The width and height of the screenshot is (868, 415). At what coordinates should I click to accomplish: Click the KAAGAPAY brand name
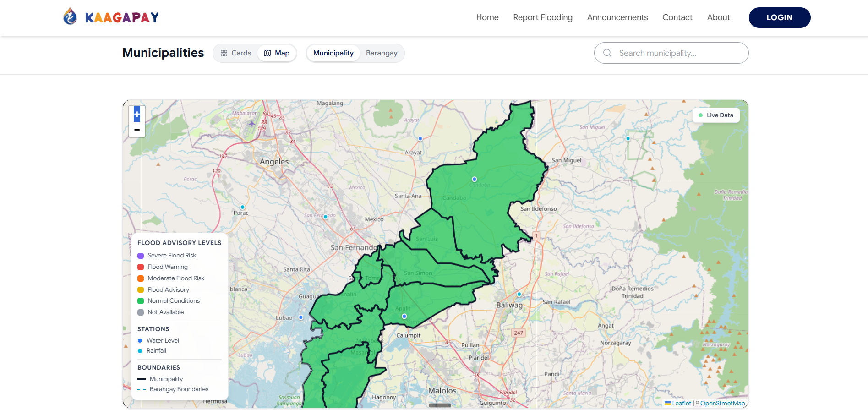(x=122, y=17)
